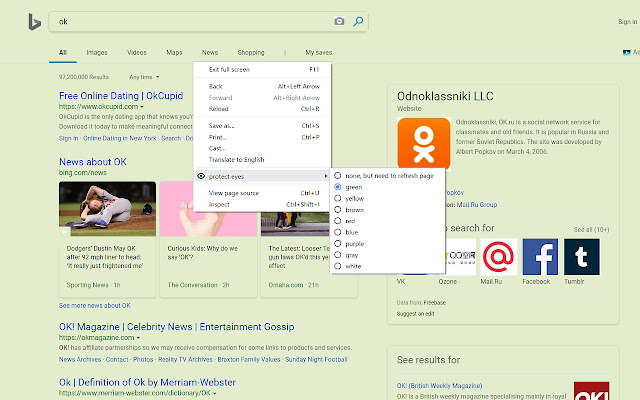Click the Freebase data source link

[x=435, y=302]
